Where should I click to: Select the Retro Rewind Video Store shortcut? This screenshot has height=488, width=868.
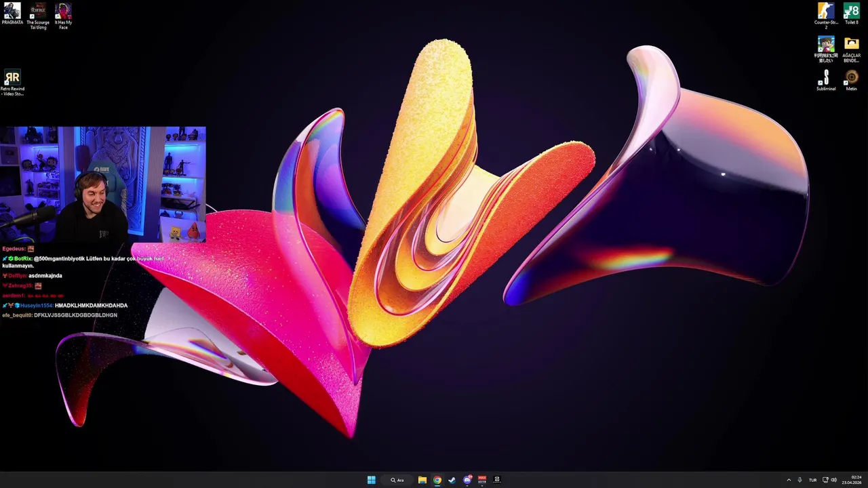pyautogui.click(x=12, y=83)
